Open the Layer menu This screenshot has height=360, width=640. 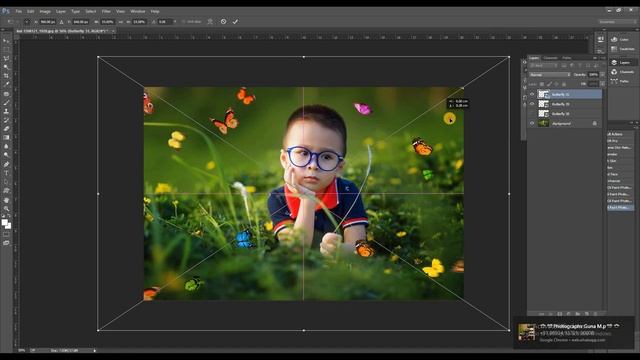point(61,11)
